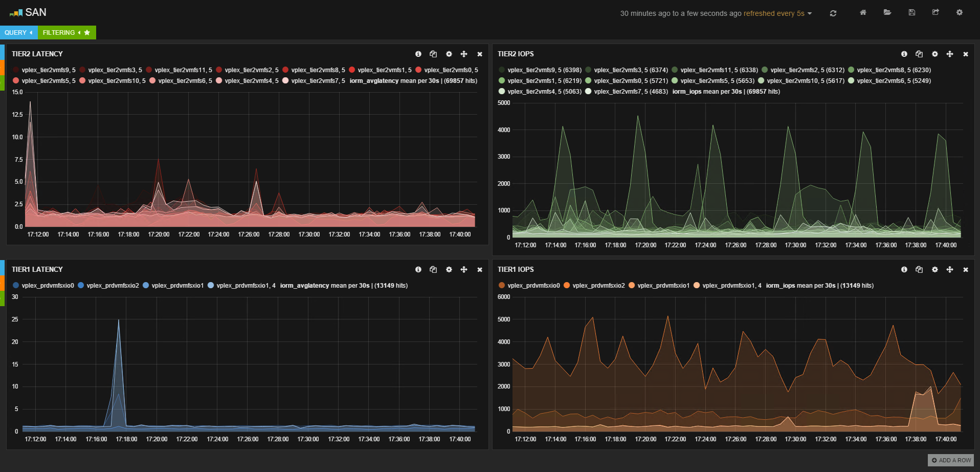The width and height of the screenshot is (980, 472).
Task: Click the dashboard refresh icon in header
Action: click(833, 13)
